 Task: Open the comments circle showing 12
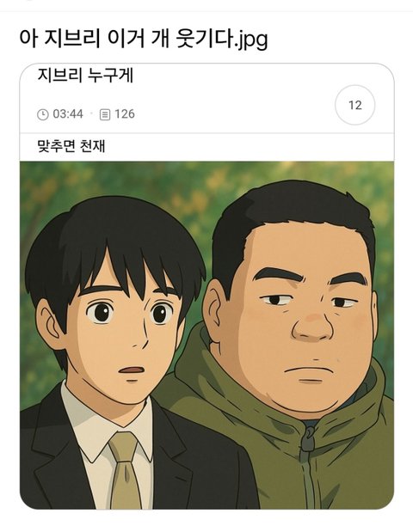click(x=354, y=105)
